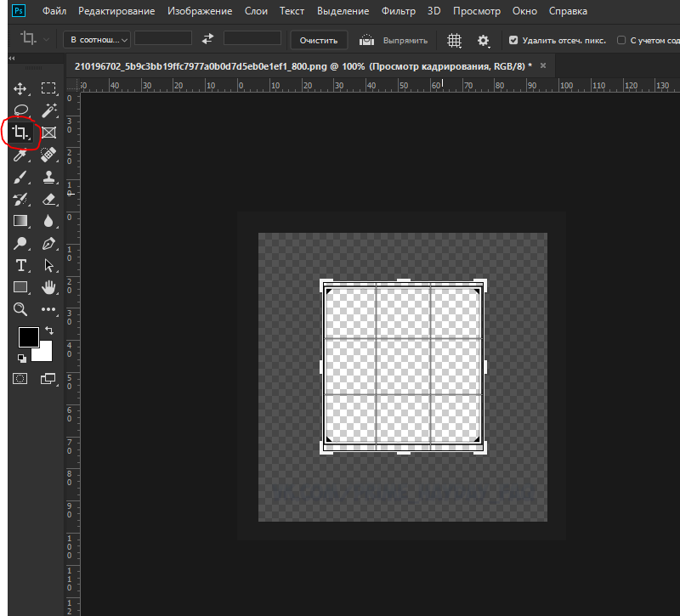Close the 210196702 document tab
Screen dimensions: 680x616
coord(543,65)
